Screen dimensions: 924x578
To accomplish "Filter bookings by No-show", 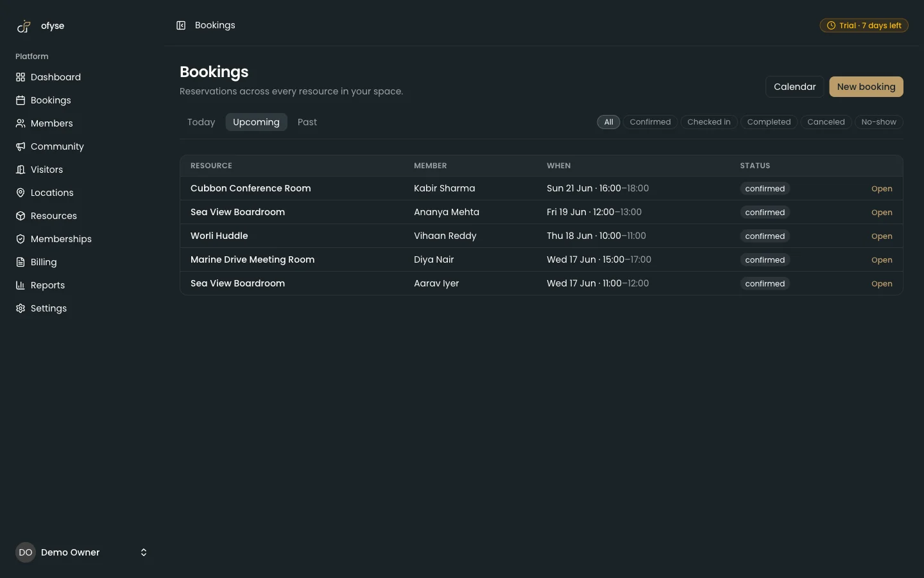I will pos(878,122).
